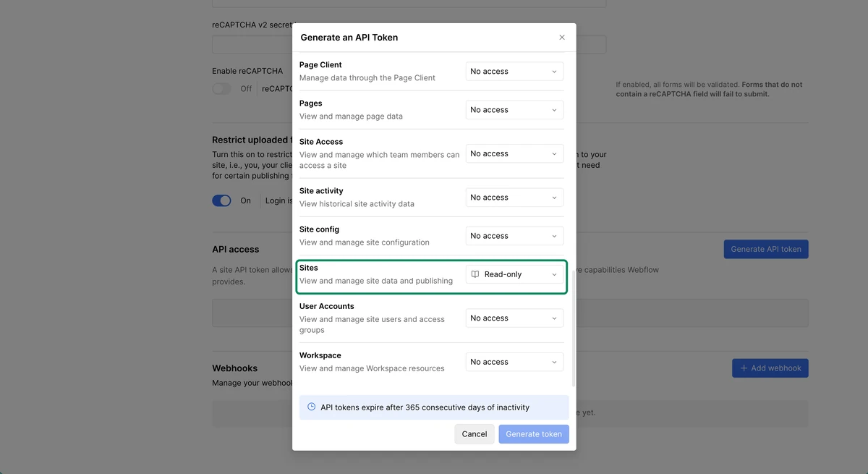Click Cancel in the token dialog
The width and height of the screenshot is (868, 474).
pos(475,434)
